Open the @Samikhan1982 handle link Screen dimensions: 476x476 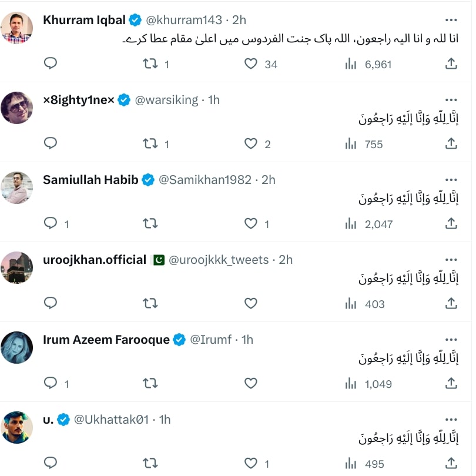[205, 180]
